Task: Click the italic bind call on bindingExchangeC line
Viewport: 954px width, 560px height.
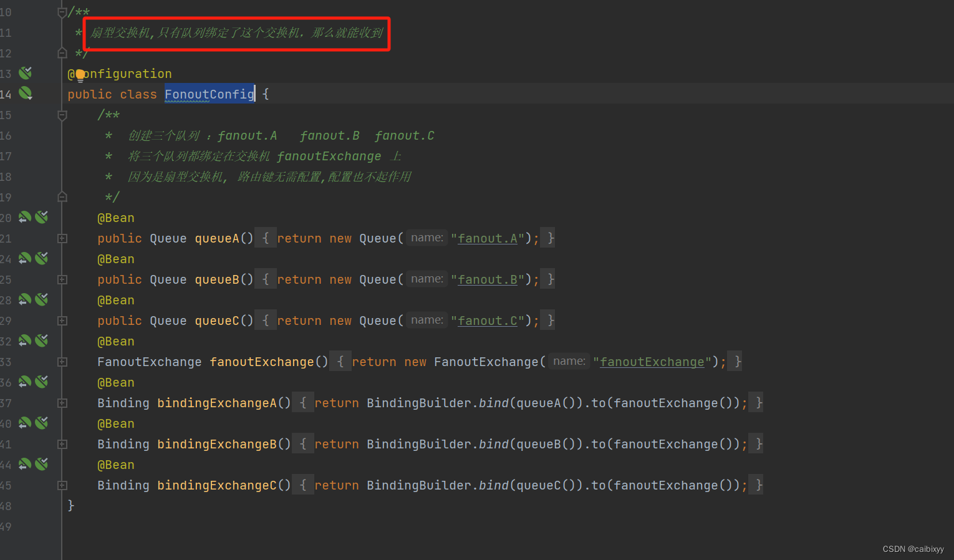Action: pyautogui.click(x=494, y=485)
